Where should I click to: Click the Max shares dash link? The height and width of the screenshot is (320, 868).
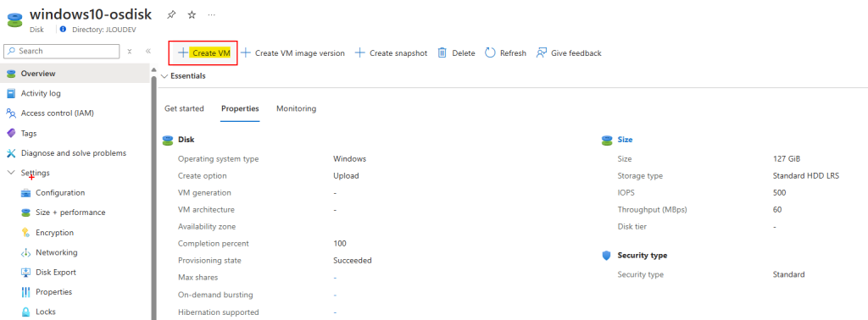tap(335, 278)
